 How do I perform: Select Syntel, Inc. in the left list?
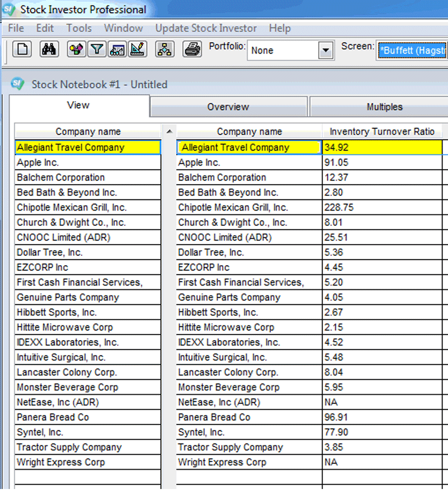click(x=88, y=433)
